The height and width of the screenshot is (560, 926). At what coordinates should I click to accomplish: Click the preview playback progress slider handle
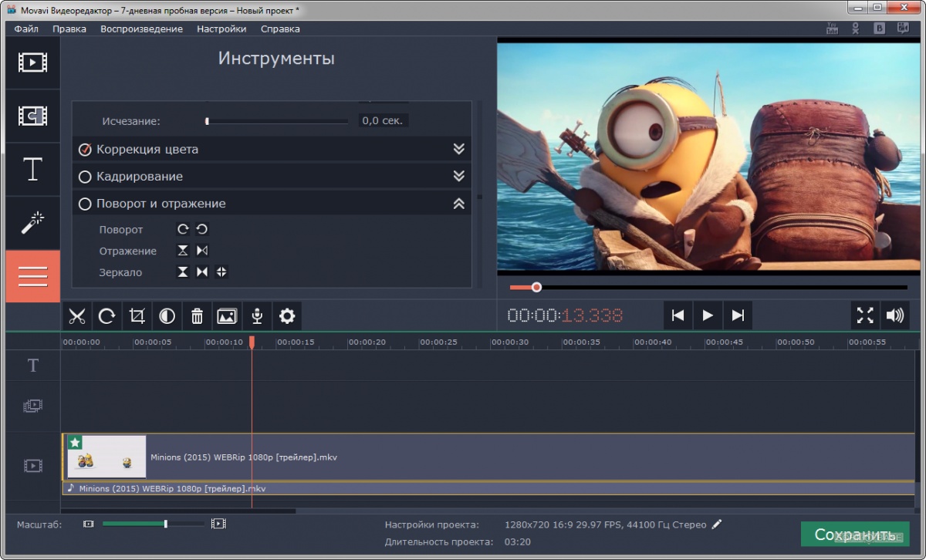coord(536,287)
